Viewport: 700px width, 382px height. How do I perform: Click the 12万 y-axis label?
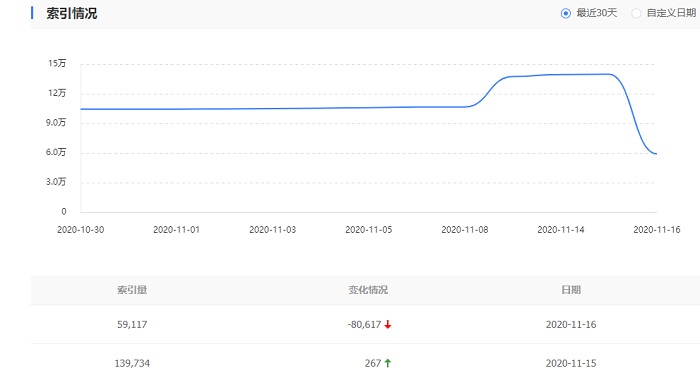(57, 93)
